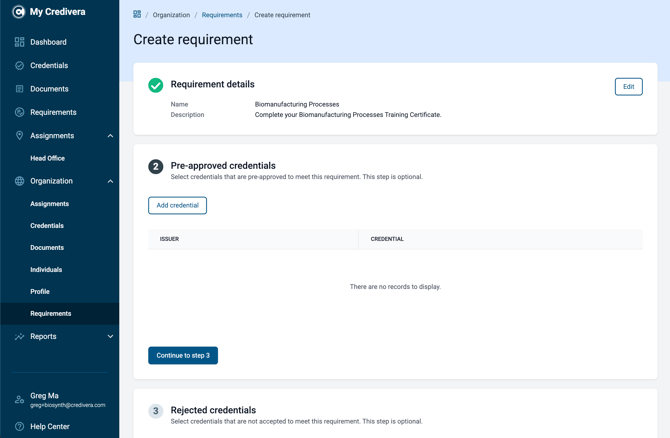
Task: Click the Assignments location pin icon
Action: 19,135
